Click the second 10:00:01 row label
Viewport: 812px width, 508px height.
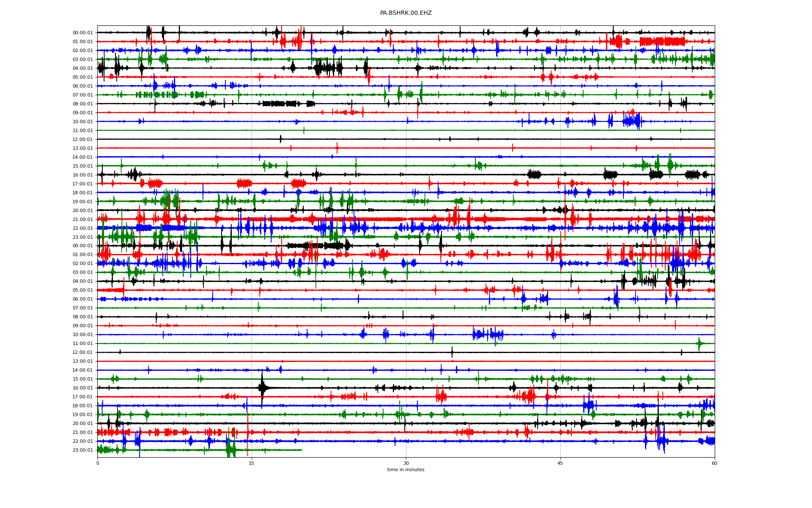pyautogui.click(x=82, y=334)
